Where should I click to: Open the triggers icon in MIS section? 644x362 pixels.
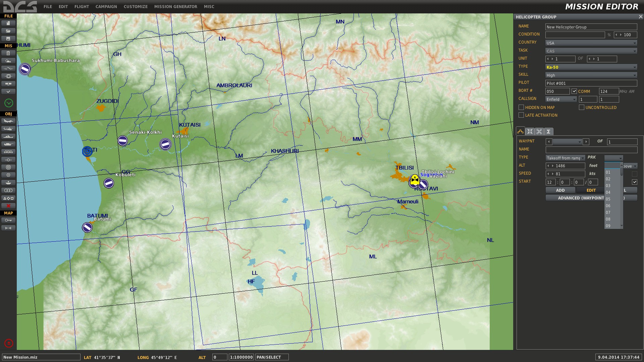8,68
